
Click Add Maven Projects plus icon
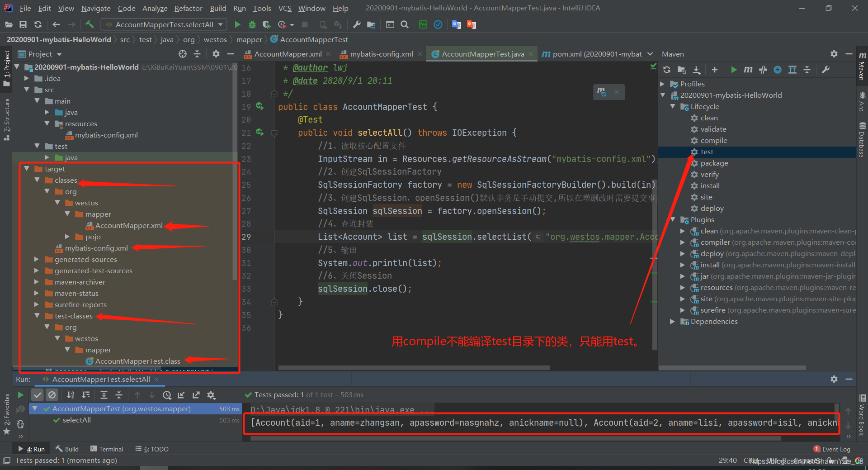714,70
